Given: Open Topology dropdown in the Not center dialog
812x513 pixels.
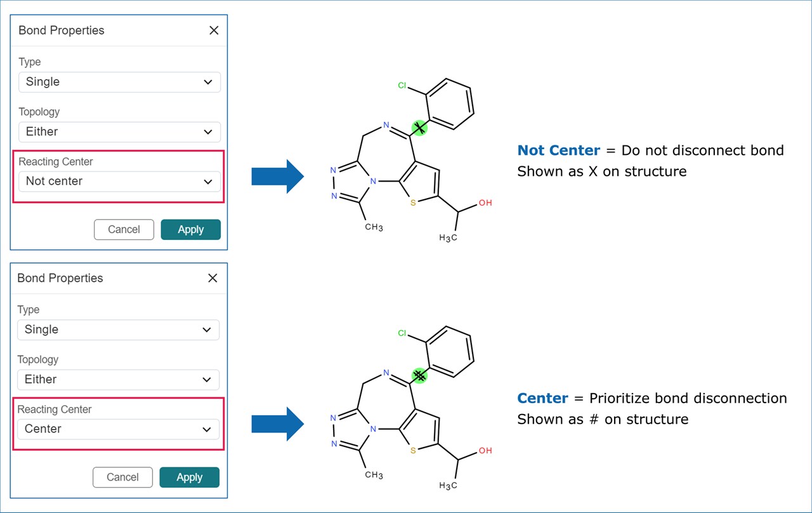Looking at the screenshot, I should pyautogui.click(x=119, y=132).
